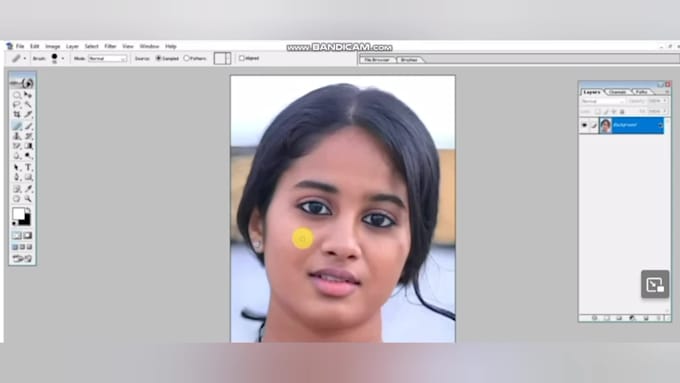680x383 pixels.
Task: Open the Select menu
Action: point(92,46)
